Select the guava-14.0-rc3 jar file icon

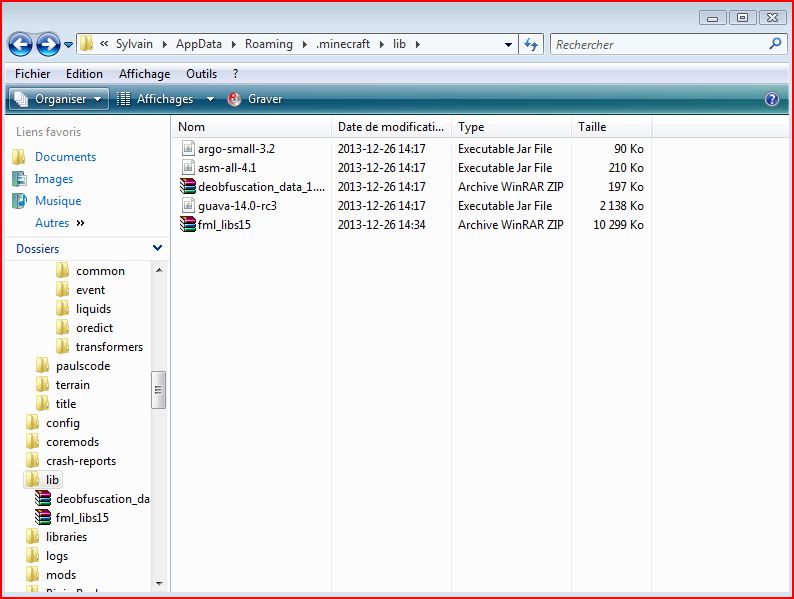coord(188,205)
